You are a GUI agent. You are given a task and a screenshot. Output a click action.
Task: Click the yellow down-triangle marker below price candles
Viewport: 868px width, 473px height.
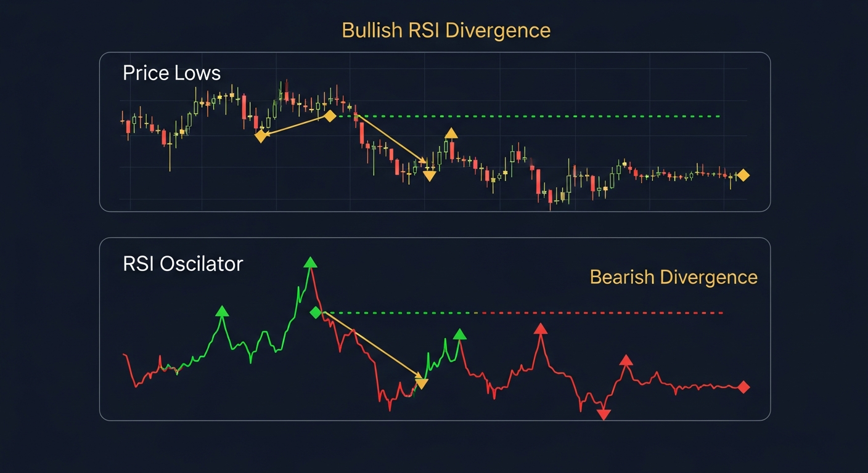pyautogui.click(x=429, y=174)
